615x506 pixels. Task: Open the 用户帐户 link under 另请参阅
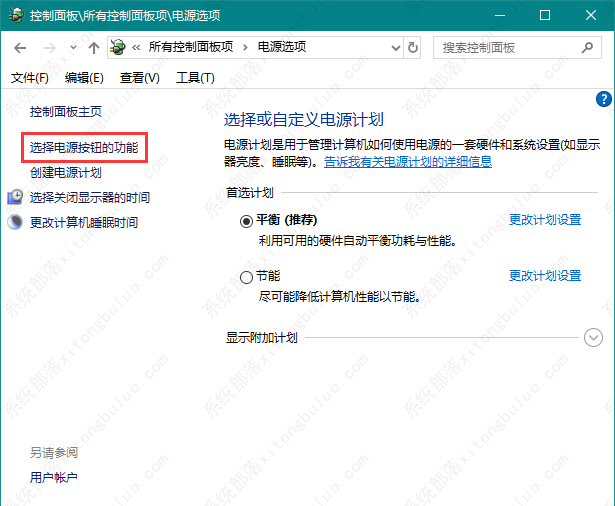pos(54,477)
